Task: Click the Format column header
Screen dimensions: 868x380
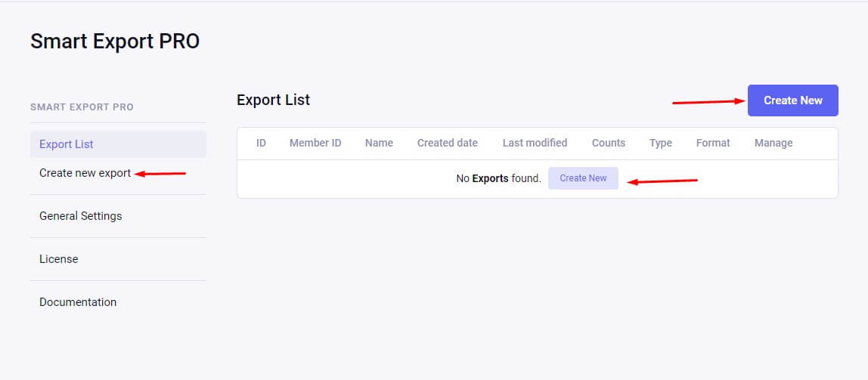Action: point(713,143)
